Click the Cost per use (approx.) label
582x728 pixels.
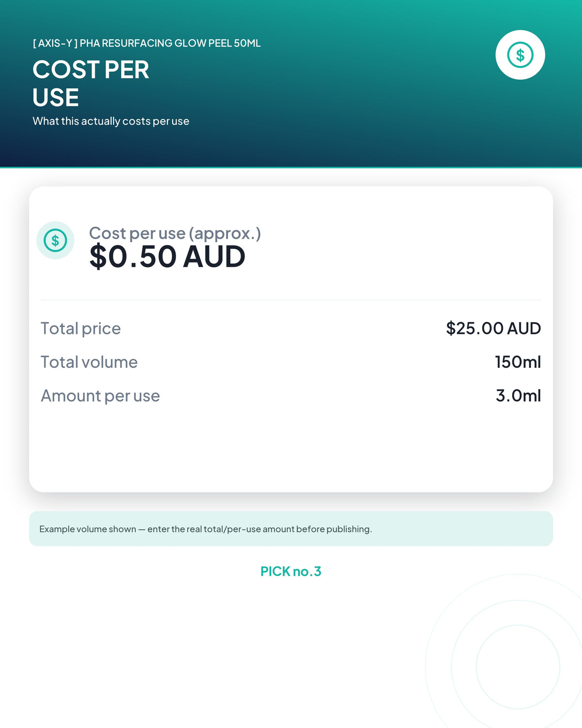[175, 233]
